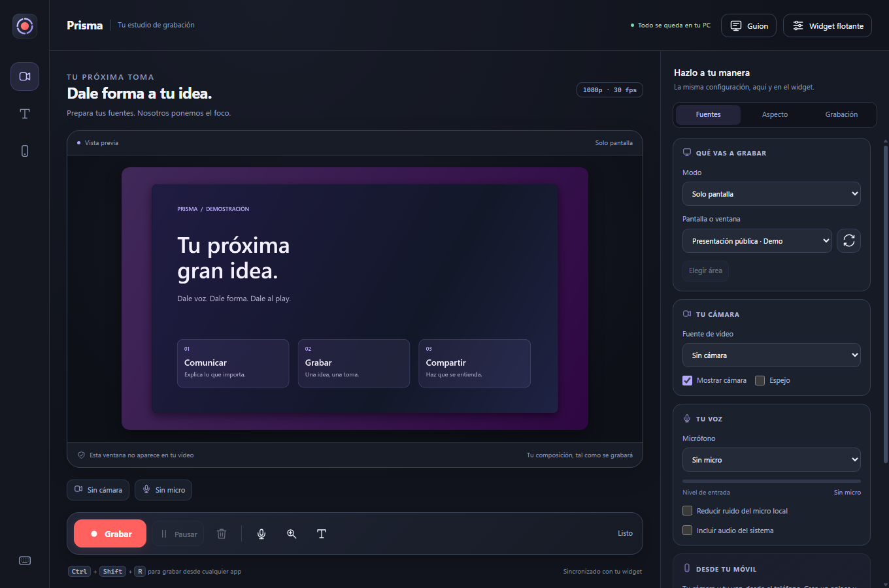
Task: Open the Modo dropdown Solo pantalla
Action: (x=771, y=194)
